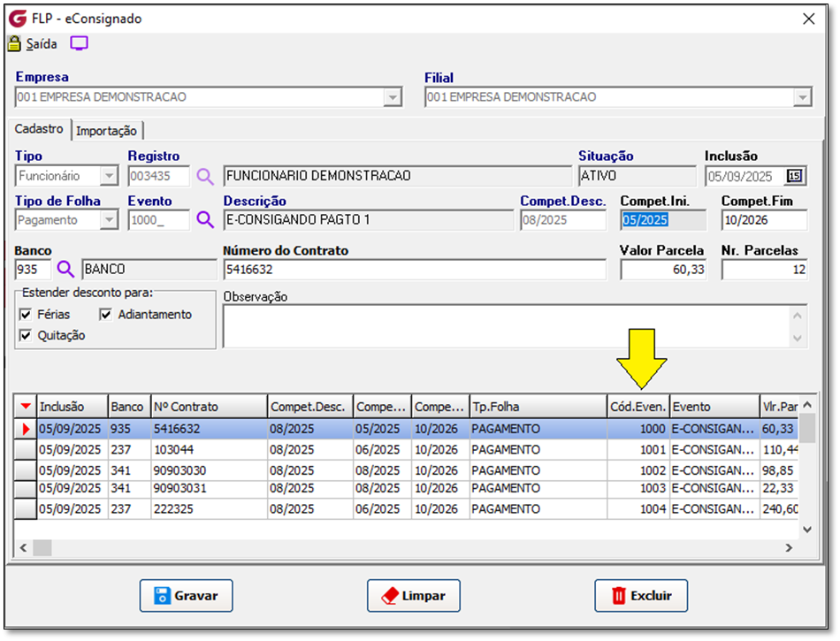The width and height of the screenshot is (840, 641).
Task: Click the Cód.Even. column header
Action: coord(638,407)
